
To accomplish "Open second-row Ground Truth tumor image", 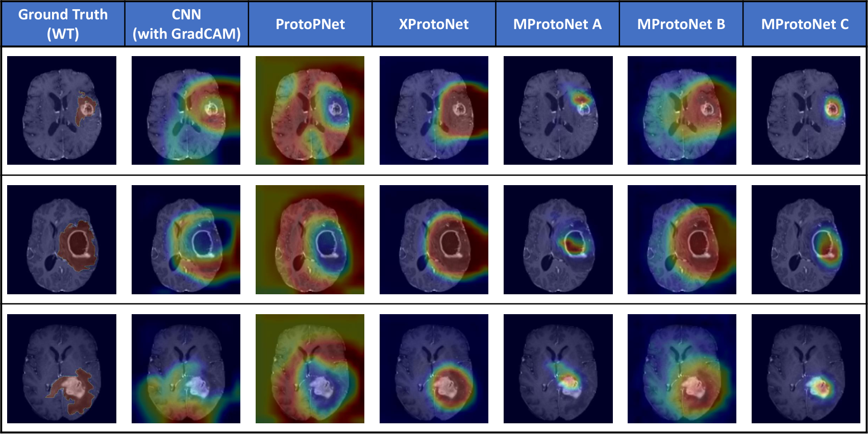I will [62, 240].
